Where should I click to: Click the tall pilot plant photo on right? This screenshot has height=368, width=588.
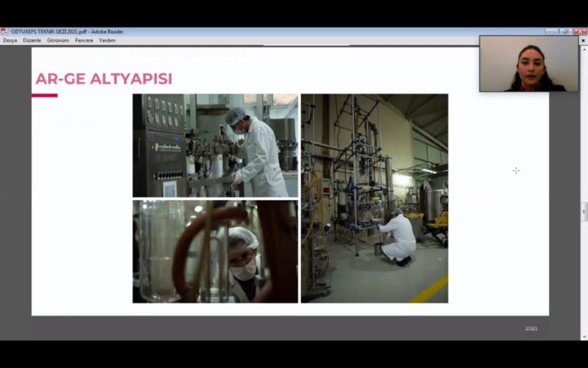tap(374, 198)
